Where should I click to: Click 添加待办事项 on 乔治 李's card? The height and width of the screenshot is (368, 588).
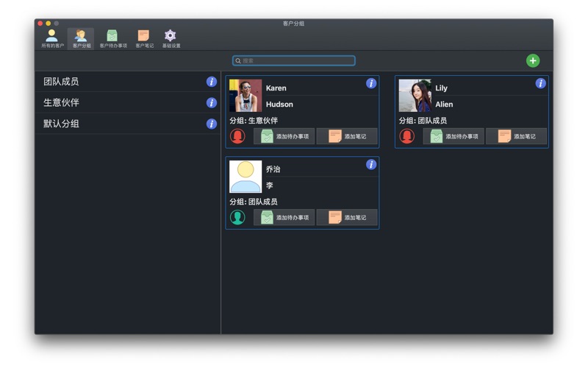coord(284,217)
